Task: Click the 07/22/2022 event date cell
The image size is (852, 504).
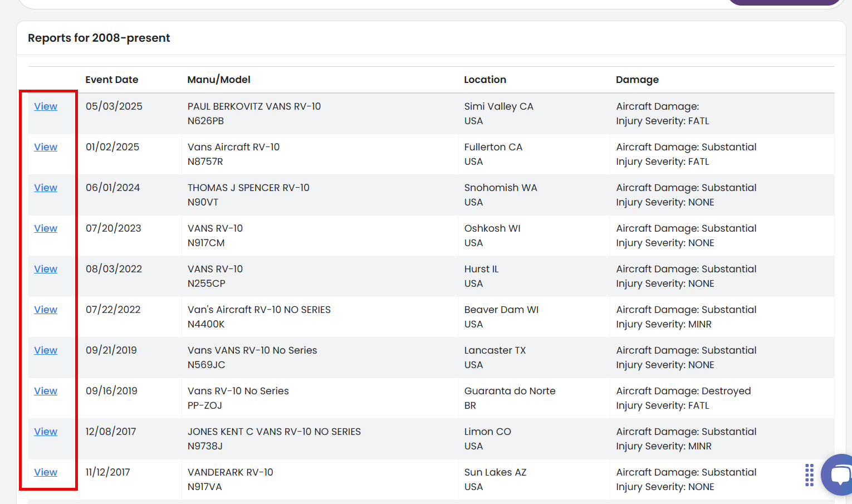Action: click(113, 310)
